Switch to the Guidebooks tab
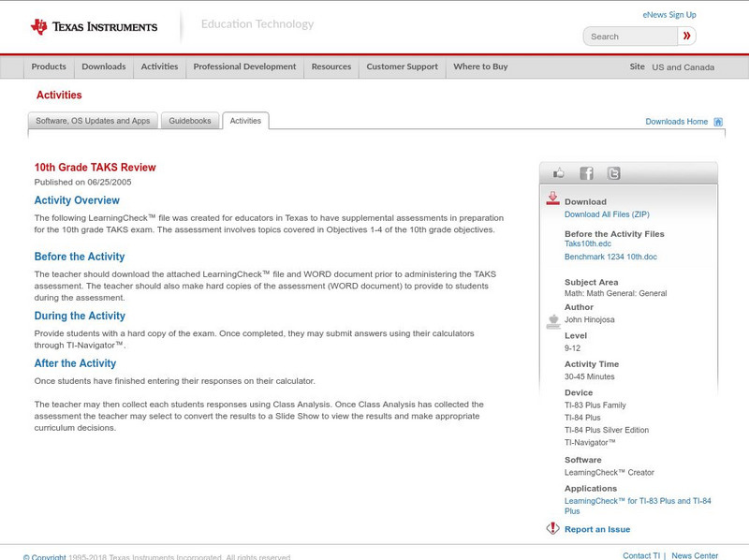The image size is (749, 560). tap(190, 121)
